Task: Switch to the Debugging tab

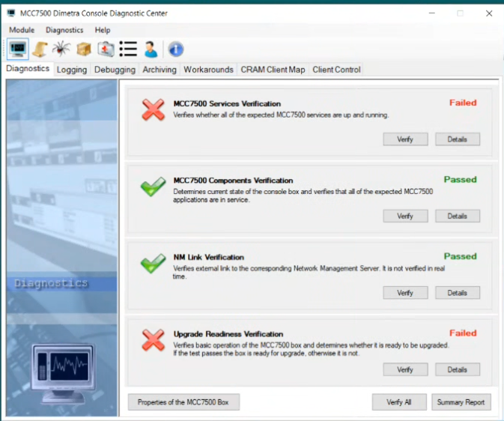Action: click(x=115, y=70)
